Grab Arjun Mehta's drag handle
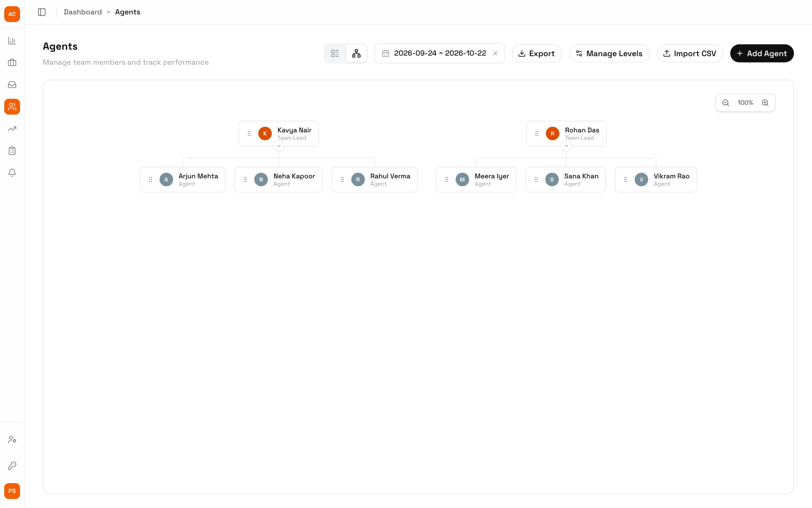The height and width of the screenshot is (508, 812). click(x=151, y=180)
